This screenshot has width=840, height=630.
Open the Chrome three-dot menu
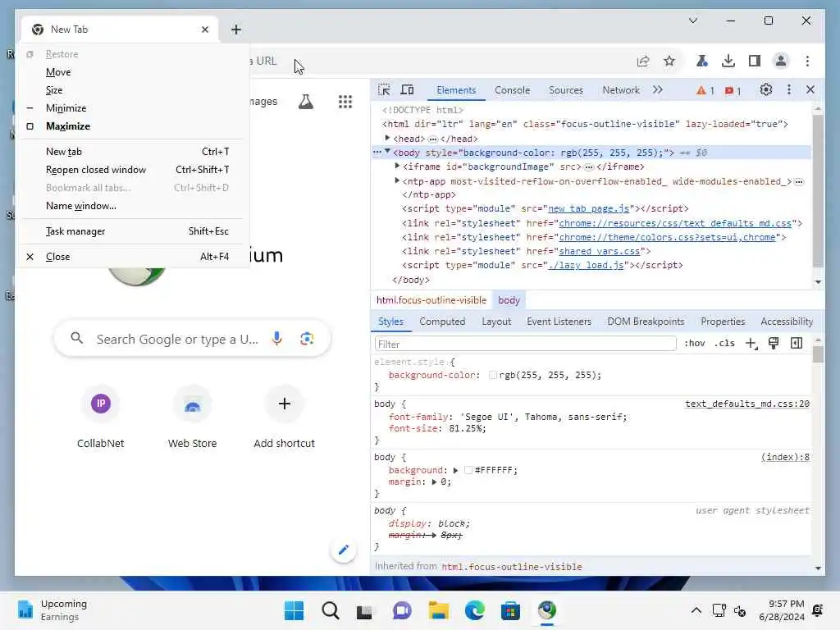[807, 61]
